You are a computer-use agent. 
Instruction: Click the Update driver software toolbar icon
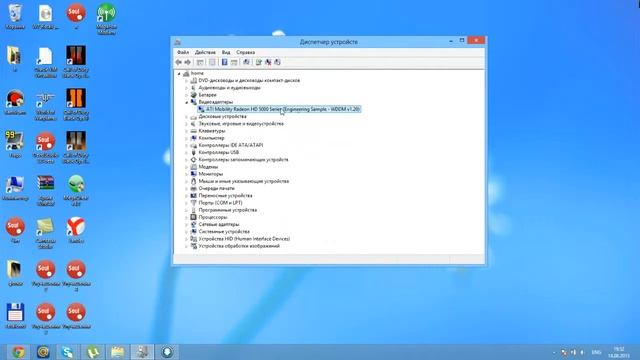point(258,62)
